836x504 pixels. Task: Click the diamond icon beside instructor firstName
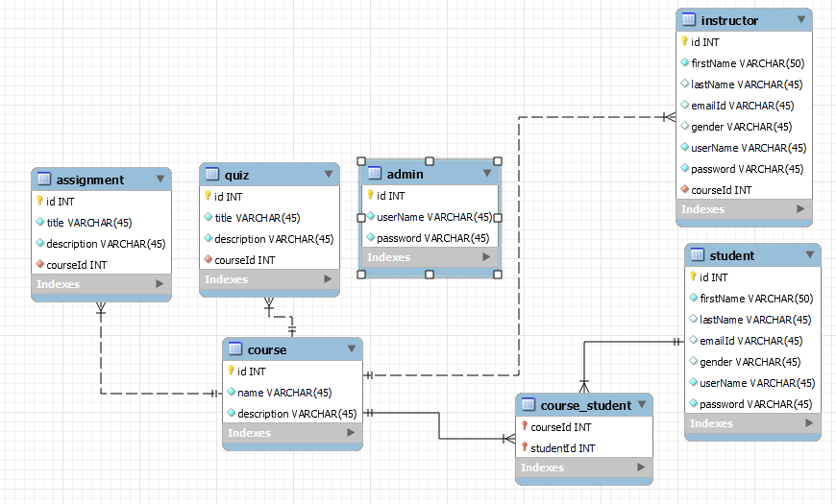(685, 62)
